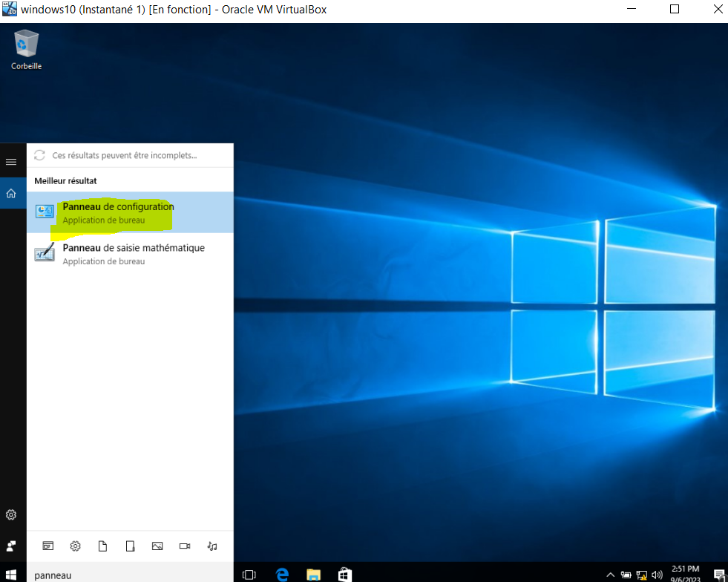Adjust the volume via the speaker icon

pyautogui.click(x=656, y=574)
